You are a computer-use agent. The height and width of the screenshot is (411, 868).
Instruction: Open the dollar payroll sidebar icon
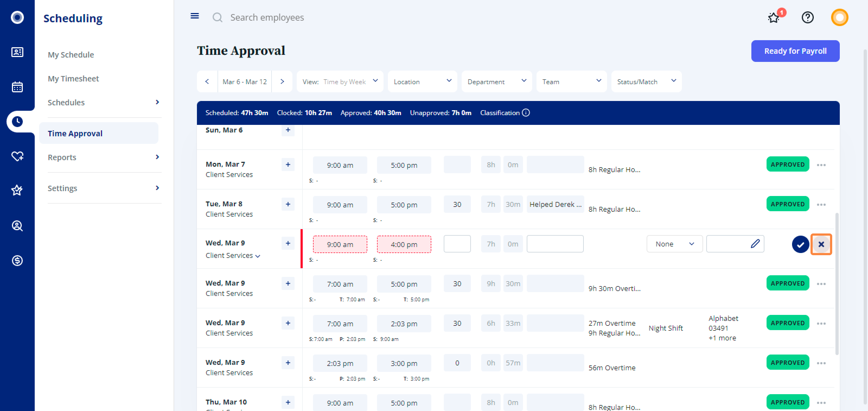tap(17, 260)
